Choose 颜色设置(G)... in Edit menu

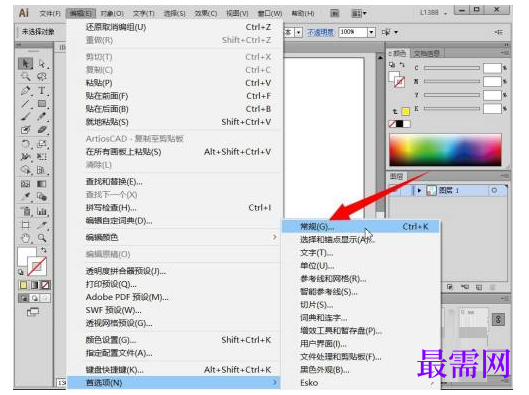(174, 340)
